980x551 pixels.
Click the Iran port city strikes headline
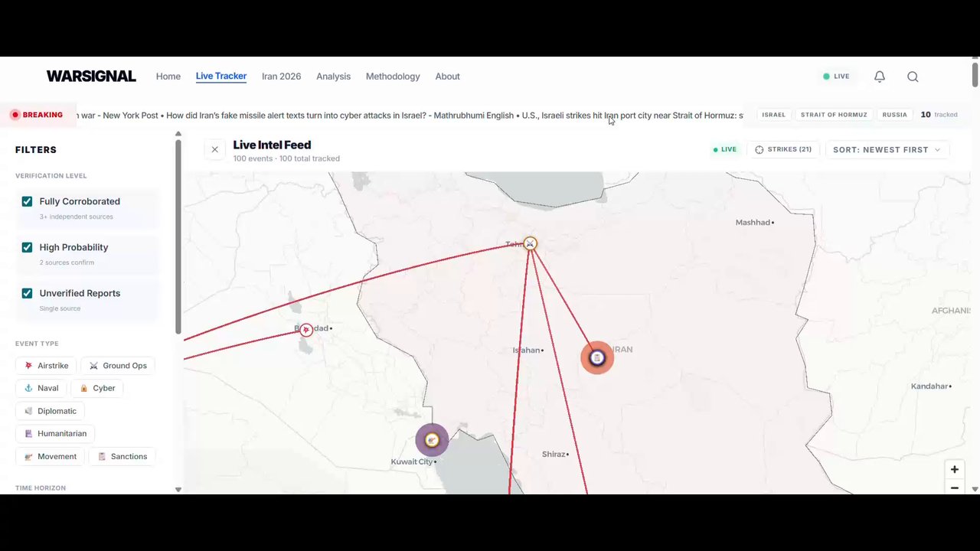click(x=632, y=116)
